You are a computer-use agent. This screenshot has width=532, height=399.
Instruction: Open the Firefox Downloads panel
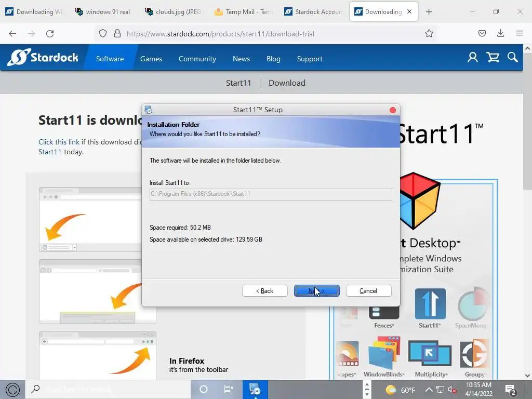click(x=500, y=34)
